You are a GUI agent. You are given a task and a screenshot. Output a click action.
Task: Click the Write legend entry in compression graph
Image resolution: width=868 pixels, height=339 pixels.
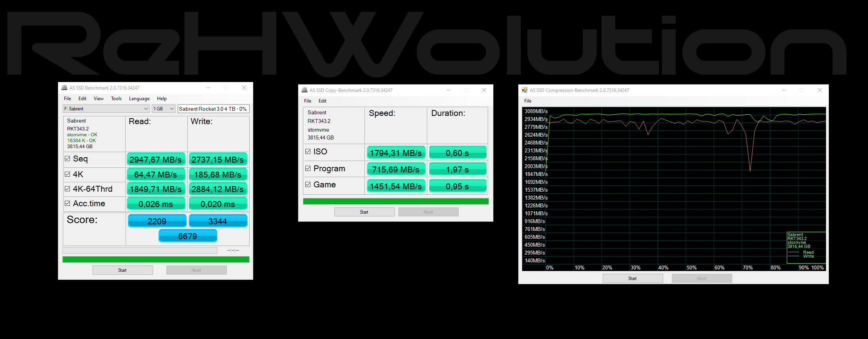[808, 256]
